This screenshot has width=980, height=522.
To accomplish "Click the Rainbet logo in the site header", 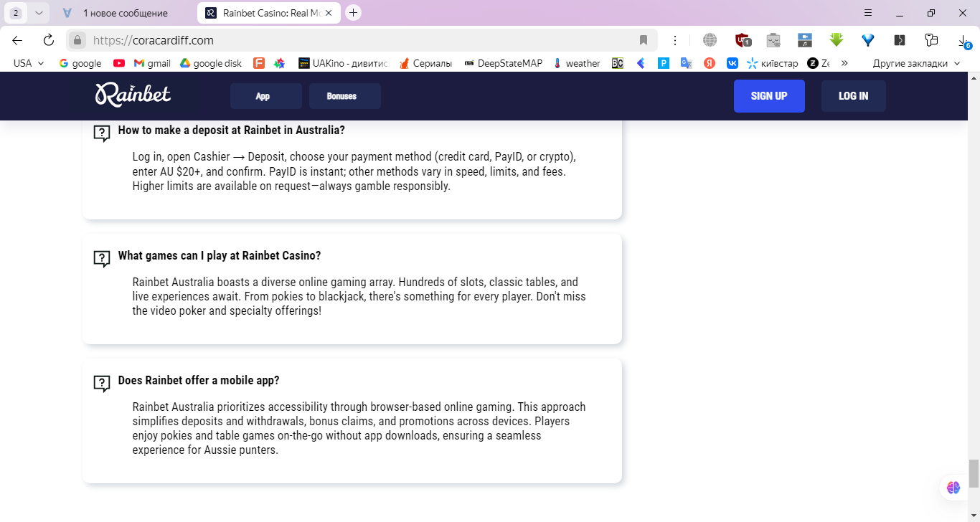I will click(x=133, y=94).
